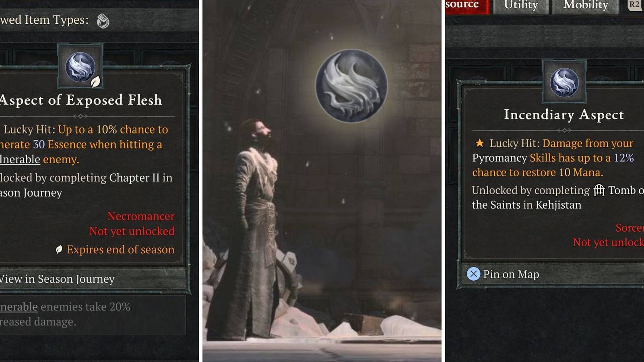Click the gold star next to Lucky Hit
The height and width of the screenshot is (362, 644).
coord(479,143)
